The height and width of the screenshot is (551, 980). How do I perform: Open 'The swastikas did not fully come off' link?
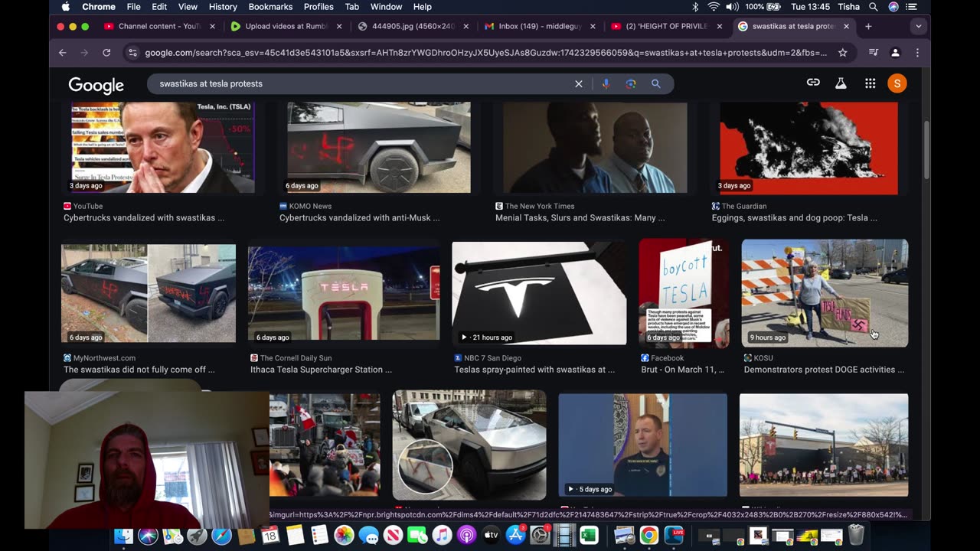(139, 370)
